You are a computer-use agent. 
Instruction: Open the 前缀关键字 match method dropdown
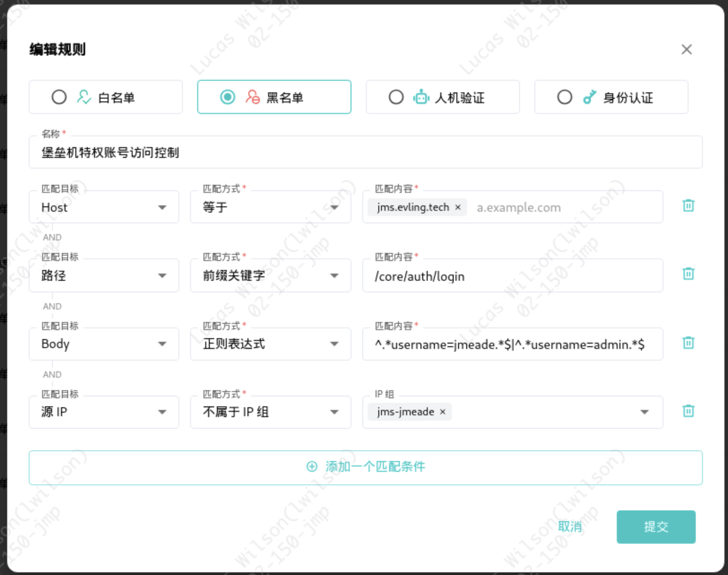[271, 275]
